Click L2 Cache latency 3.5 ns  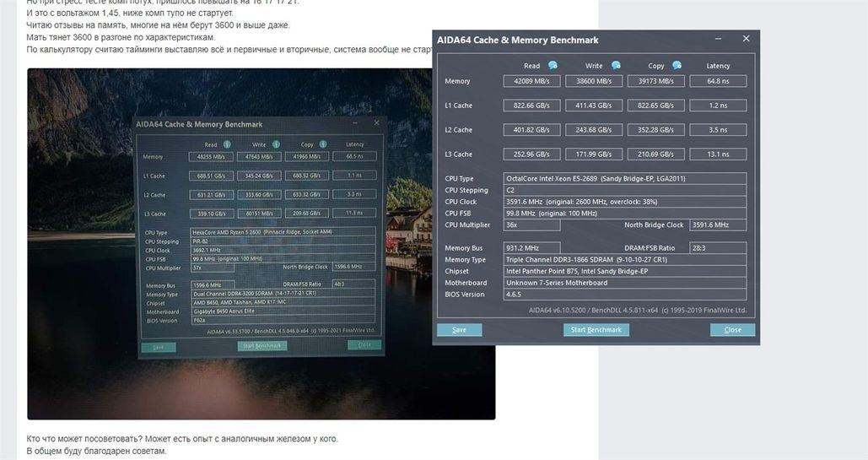click(x=718, y=130)
